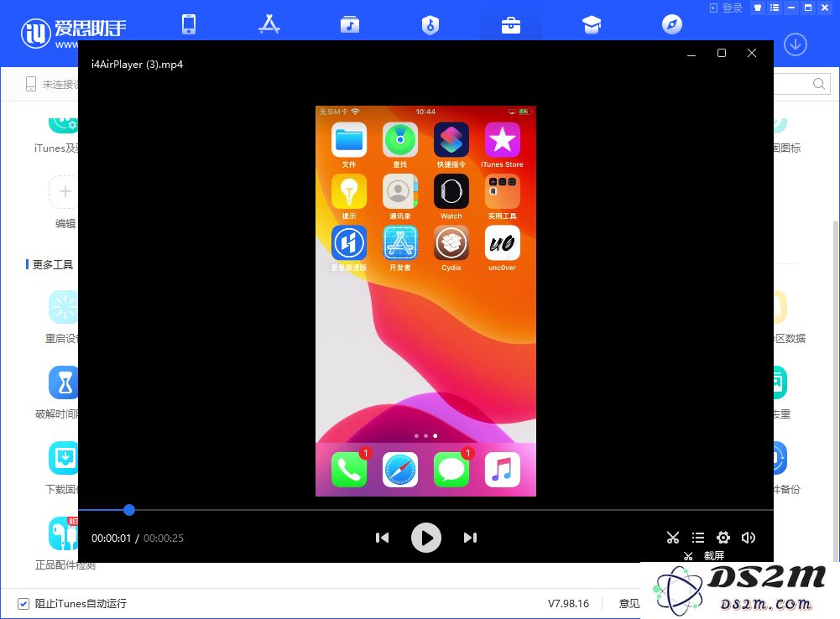Screen dimensions: 840x619
Task: Open the skin theme shirt icon
Action: [758, 8]
